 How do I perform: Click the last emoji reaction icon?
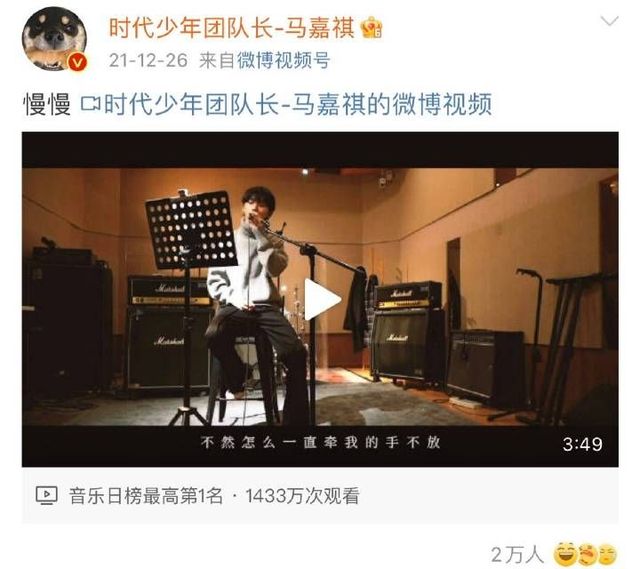tap(608, 555)
